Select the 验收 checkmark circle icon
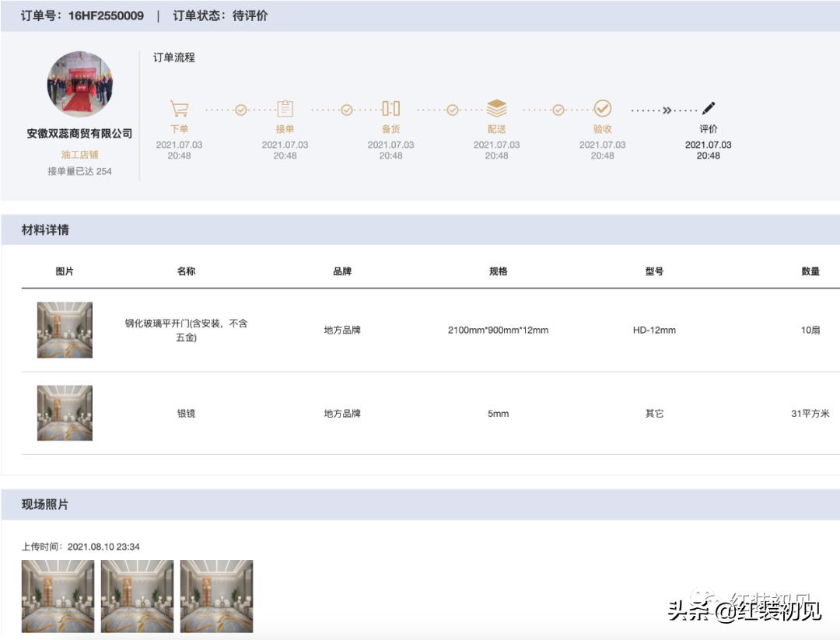The height and width of the screenshot is (640, 840). [602, 108]
